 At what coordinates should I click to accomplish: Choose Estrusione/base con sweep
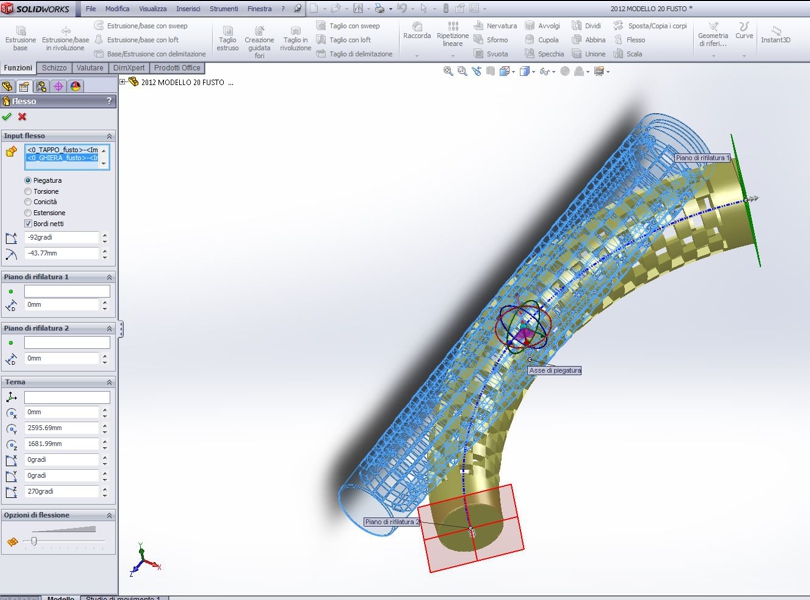tap(141, 25)
